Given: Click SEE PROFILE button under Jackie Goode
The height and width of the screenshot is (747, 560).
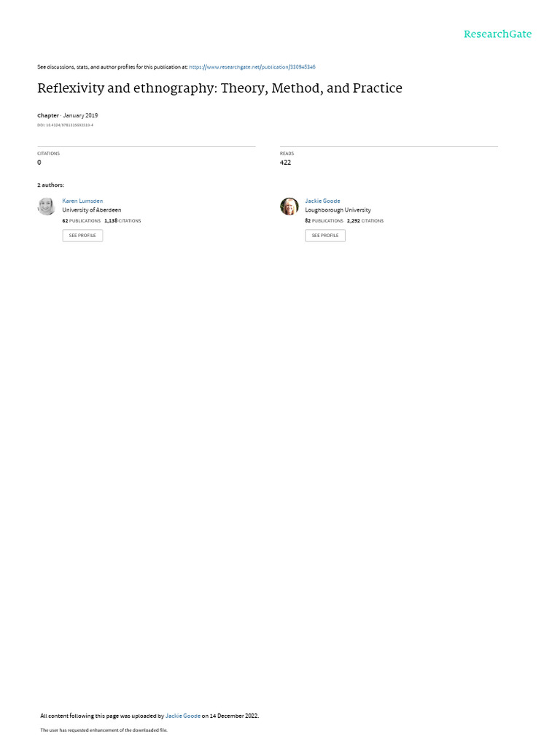Looking at the screenshot, I should (x=325, y=236).
